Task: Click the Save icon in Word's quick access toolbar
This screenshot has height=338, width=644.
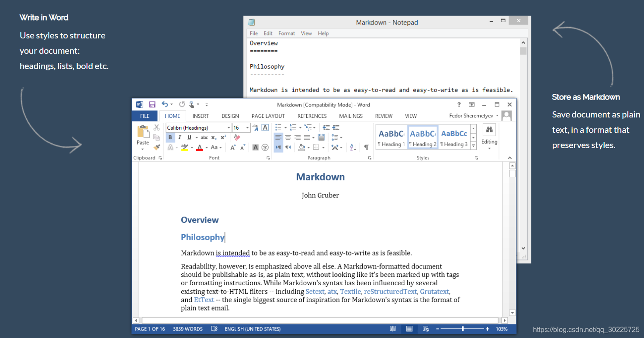Action: point(152,104)
